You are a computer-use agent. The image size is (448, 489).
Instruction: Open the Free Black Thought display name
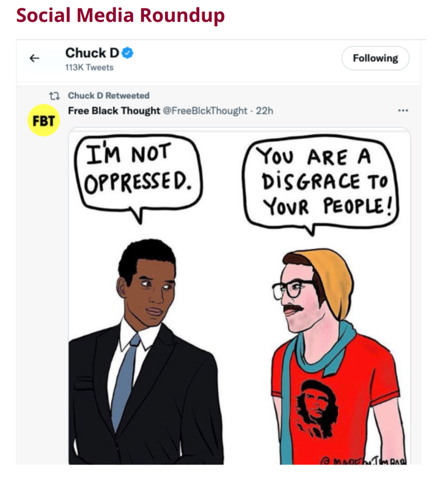coord(114,111)
